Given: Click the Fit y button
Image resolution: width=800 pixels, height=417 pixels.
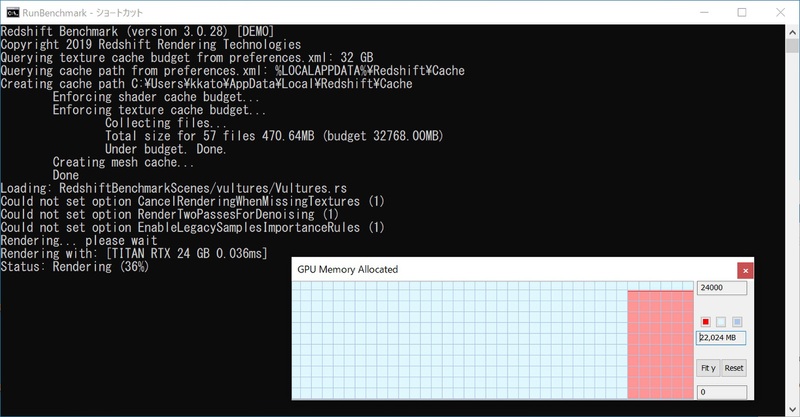Looking at the screenshot, I should click(x=708, y=368).
